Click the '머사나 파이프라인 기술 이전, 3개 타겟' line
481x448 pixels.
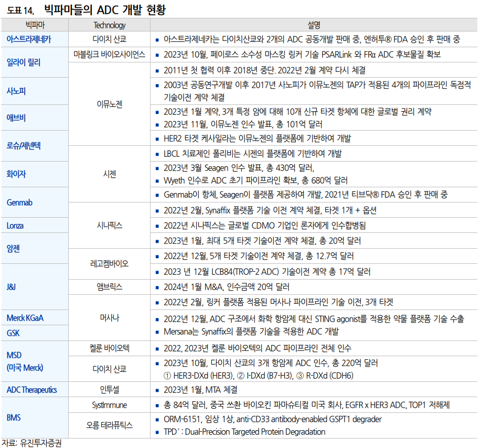278,302
